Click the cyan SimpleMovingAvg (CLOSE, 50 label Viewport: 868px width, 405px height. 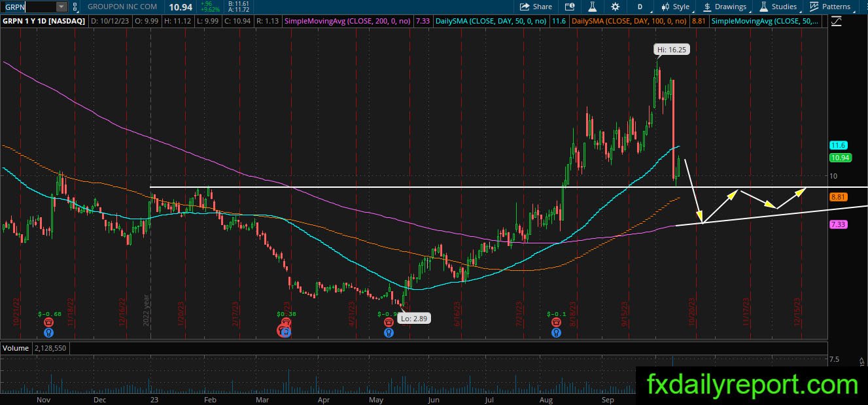(765, 21)
